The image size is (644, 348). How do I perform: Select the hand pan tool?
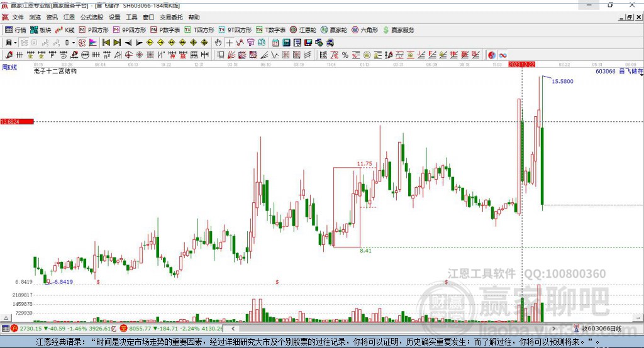218,43
